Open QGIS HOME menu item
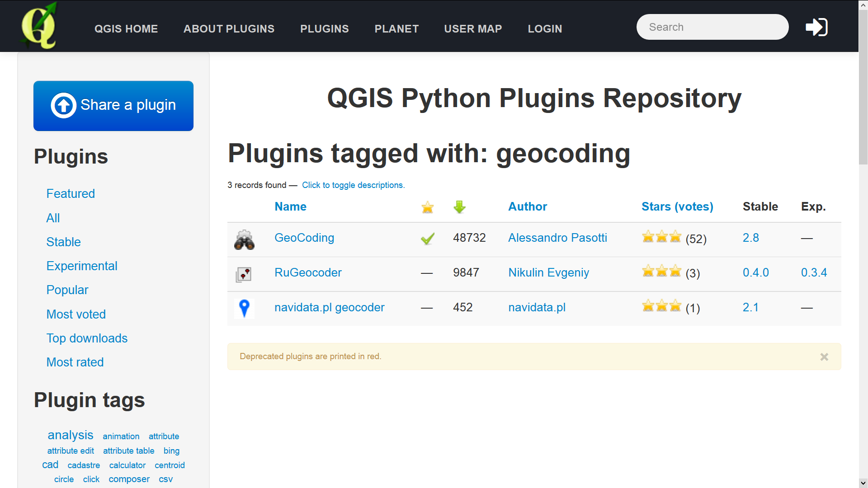 126,29
